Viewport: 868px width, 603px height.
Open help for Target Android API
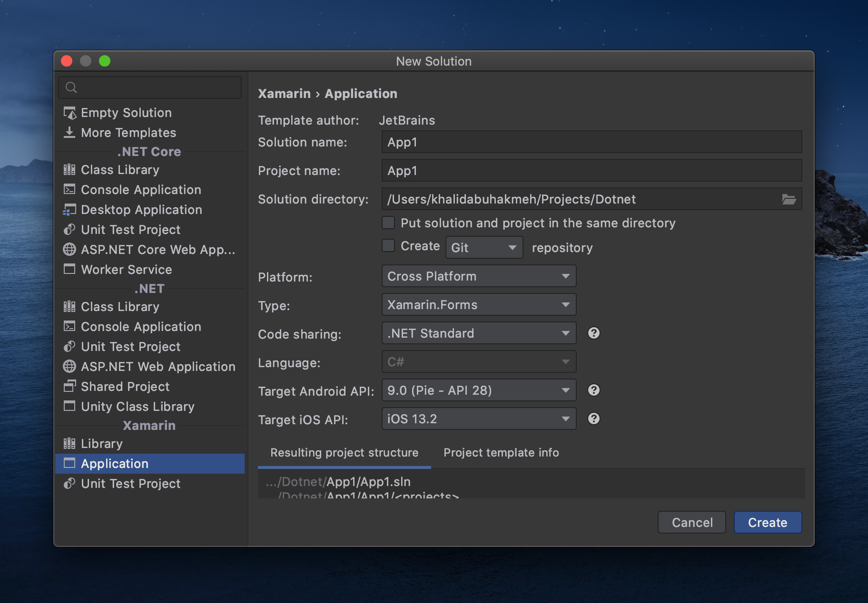[x=594, y=390]
